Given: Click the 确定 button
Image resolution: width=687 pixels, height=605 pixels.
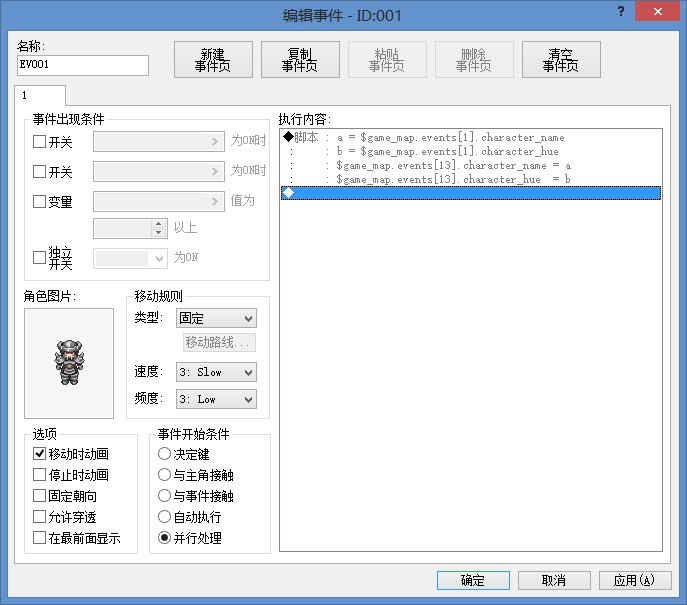Looking at the screenshot, I should point(473,580).
